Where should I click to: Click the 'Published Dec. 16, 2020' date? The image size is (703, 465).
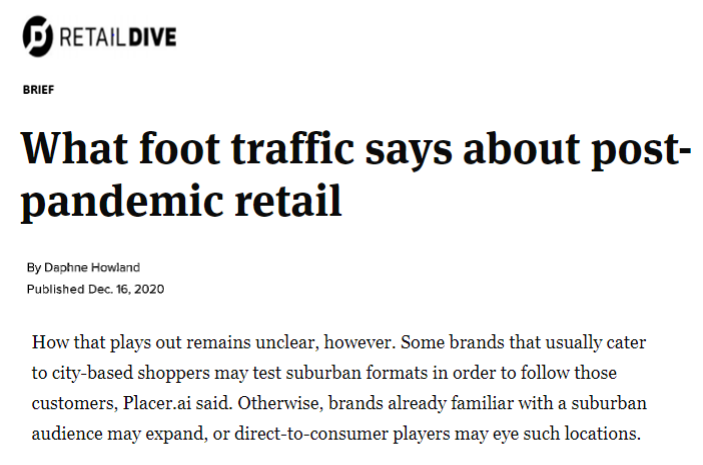coord(95,289)
